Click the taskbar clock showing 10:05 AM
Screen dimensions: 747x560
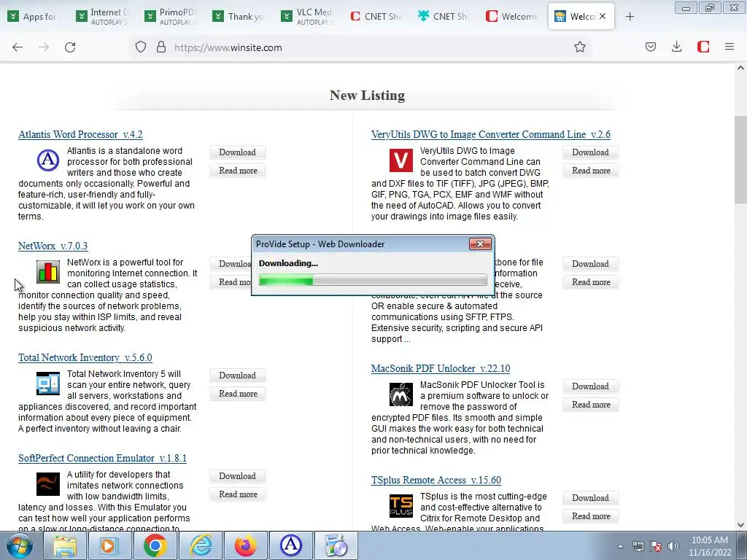click(709, 546)
